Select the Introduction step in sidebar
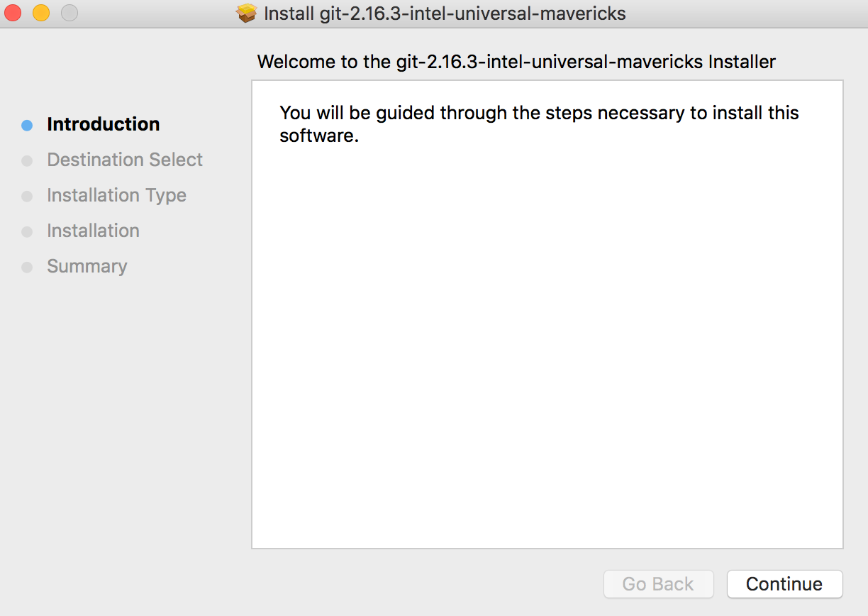This screenshot has width=868, height=616. 103,124
